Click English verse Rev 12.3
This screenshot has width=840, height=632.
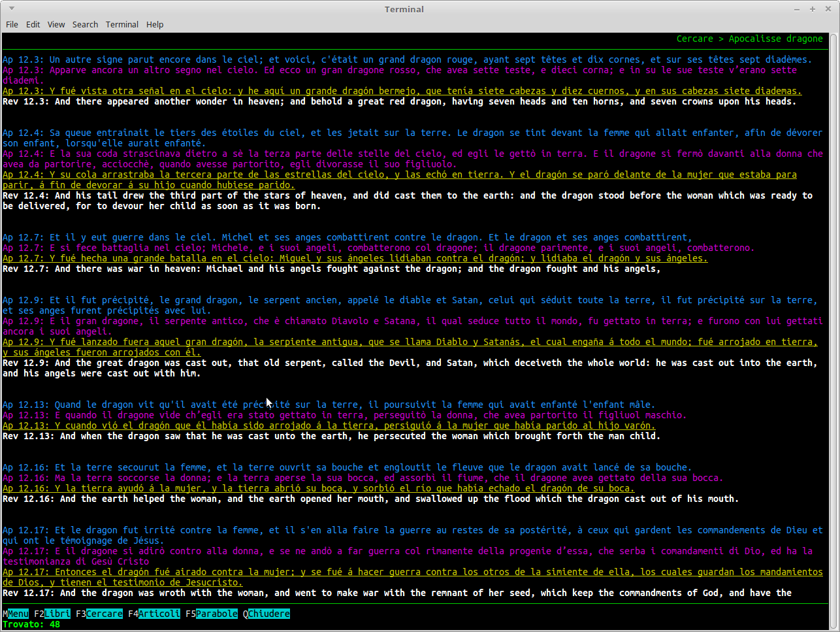400,101
